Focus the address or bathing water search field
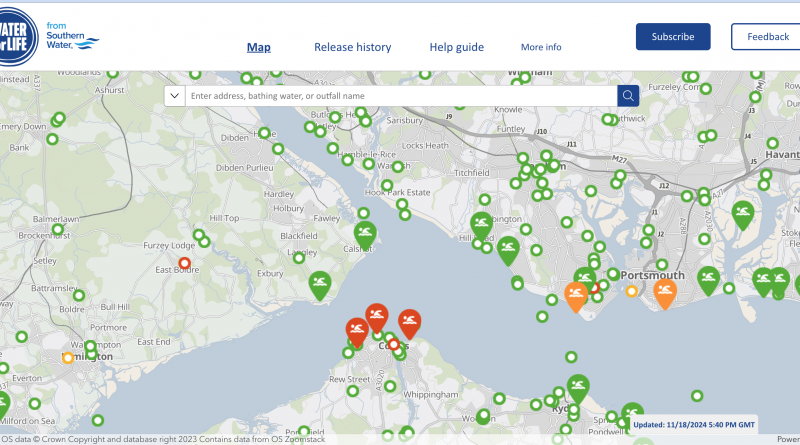Screen dimensions: 800x445 pos(400,96)
